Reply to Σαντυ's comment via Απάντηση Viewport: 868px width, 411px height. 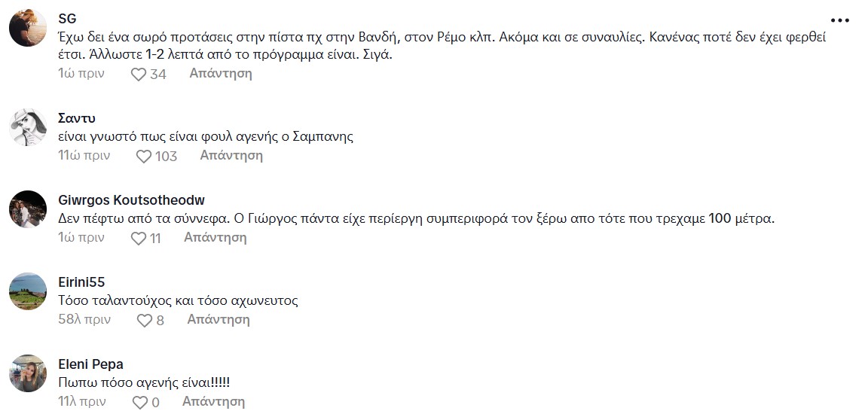point(231,156)
